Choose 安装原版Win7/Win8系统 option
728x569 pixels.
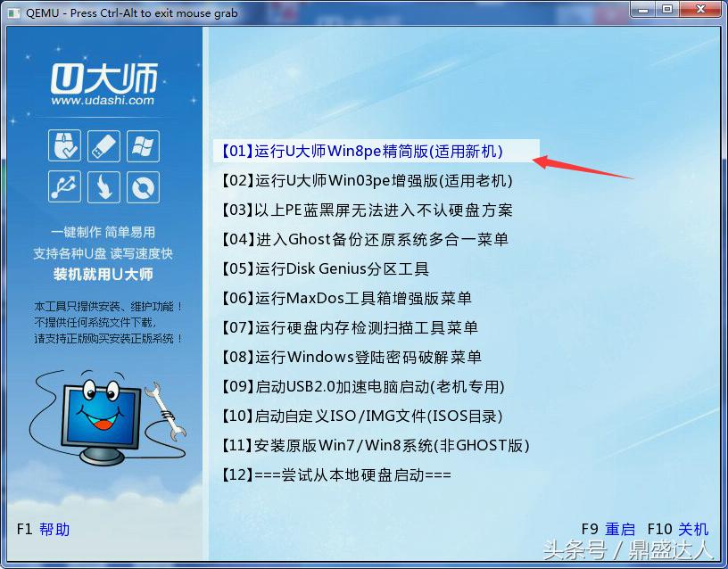click(375, 445)
